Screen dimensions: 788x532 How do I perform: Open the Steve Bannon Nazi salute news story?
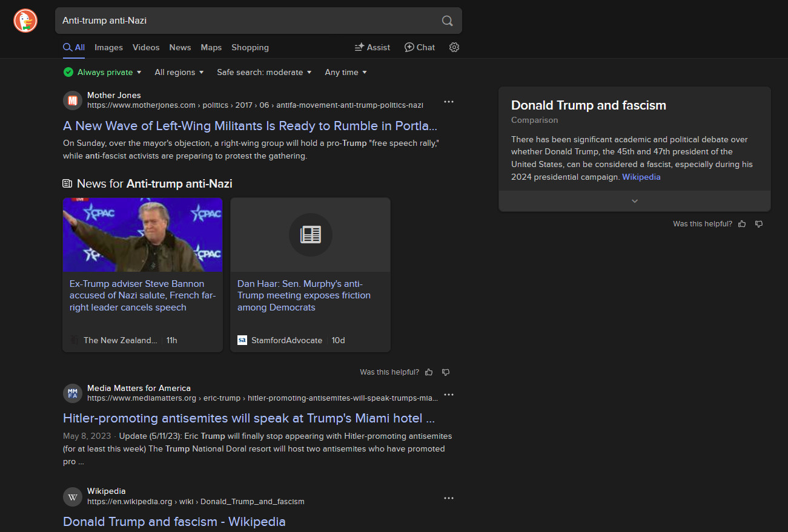143,295
